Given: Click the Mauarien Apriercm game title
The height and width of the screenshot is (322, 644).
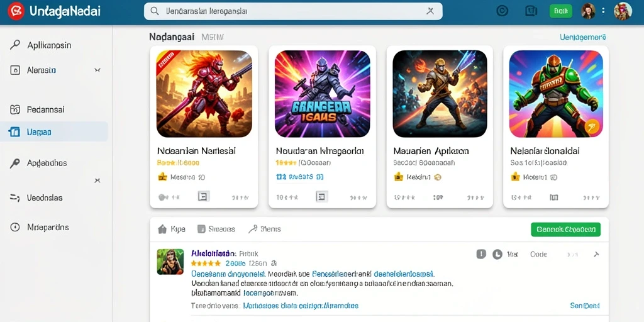Looking at the screenshot, I should click(x=431, y=151).
